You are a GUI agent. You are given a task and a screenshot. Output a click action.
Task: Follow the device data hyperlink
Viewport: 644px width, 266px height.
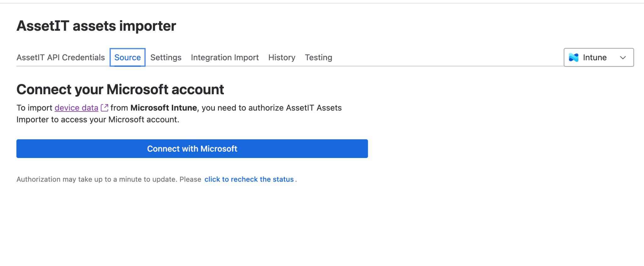pos(76,108)
